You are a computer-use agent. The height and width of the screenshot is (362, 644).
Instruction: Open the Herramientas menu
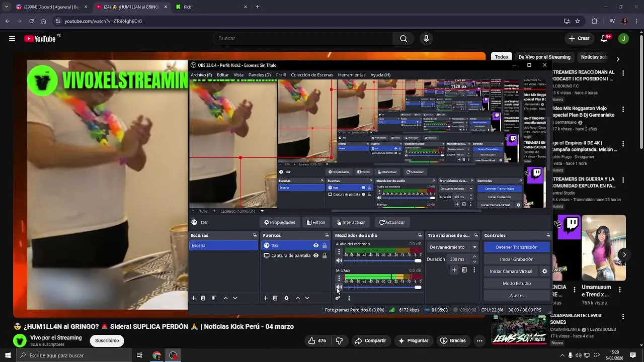(352, 75)
